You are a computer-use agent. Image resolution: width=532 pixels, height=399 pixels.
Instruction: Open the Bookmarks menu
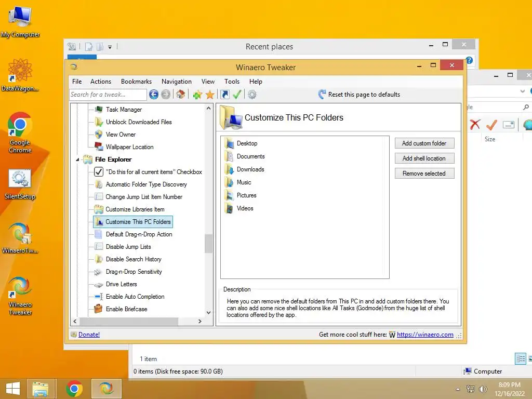click(137, 82)
